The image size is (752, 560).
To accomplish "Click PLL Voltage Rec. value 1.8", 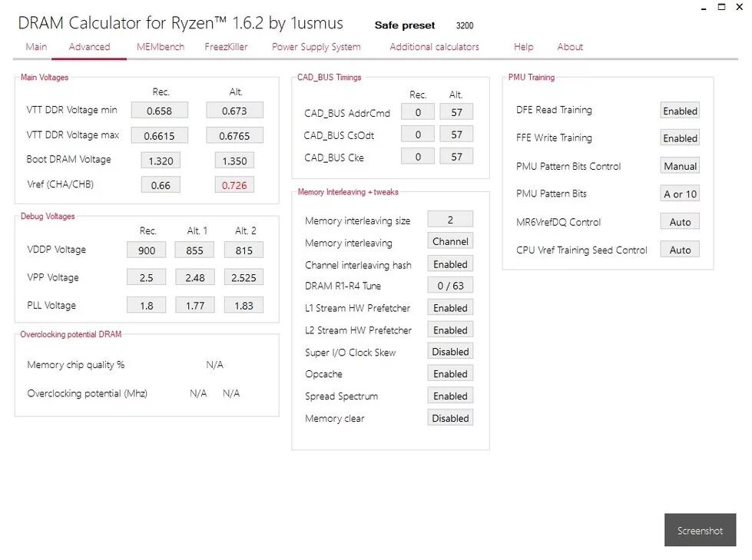I will (x=146, y=305).
